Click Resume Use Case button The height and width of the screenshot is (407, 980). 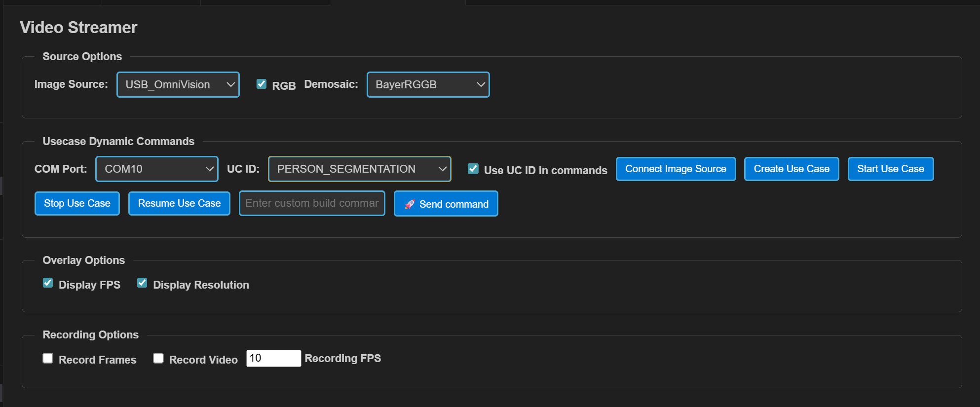pyautogui.click(x=179, y=203)
